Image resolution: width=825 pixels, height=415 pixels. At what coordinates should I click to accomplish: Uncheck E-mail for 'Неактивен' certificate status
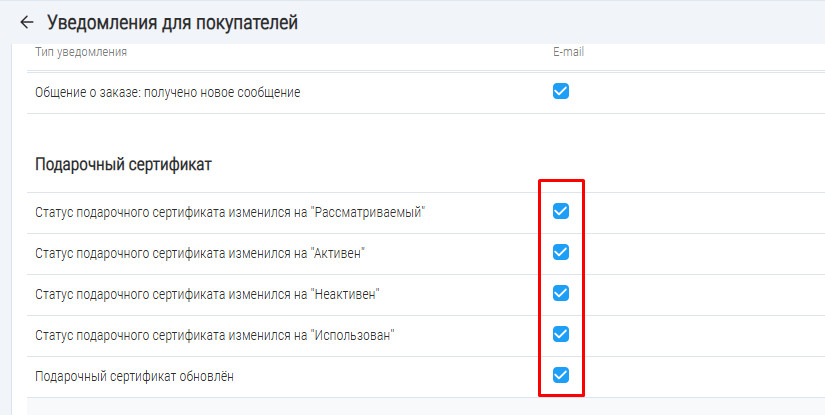click(561, 293)
